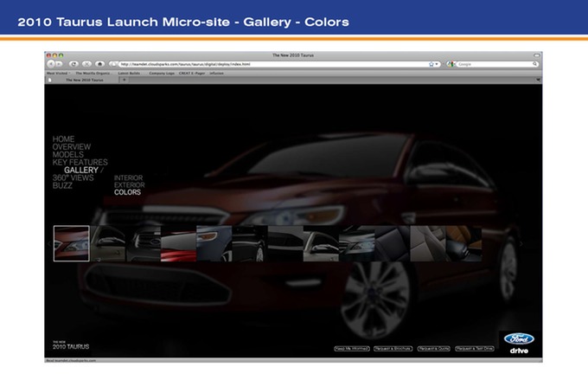Click the Request a Quote button
This screenshot has height=380, width=588.
point(434,349)
